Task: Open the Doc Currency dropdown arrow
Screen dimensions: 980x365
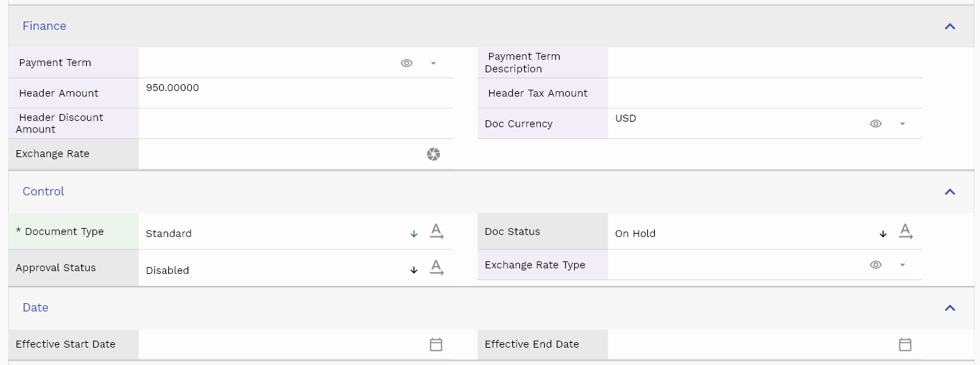Action: (x=902, y=124)
